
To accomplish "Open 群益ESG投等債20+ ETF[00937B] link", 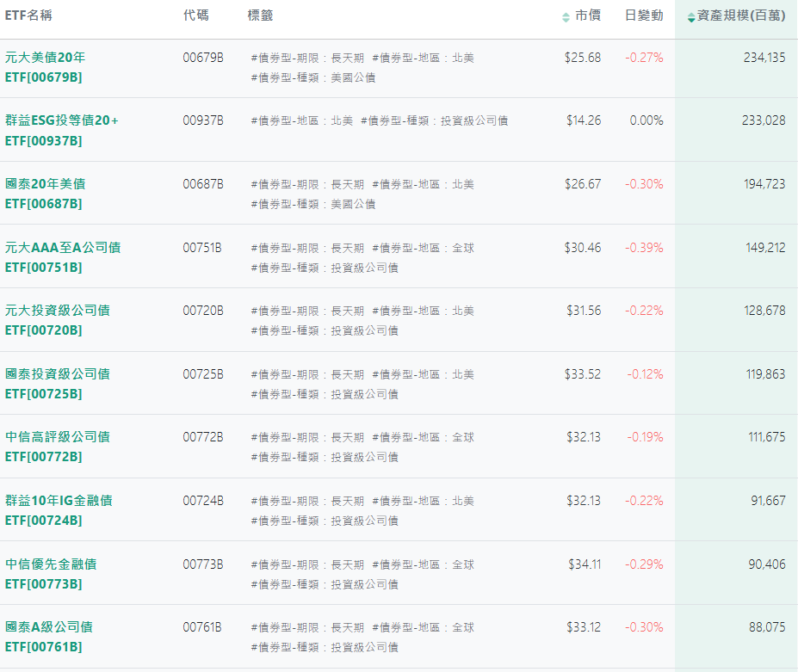I will (62, 130).
